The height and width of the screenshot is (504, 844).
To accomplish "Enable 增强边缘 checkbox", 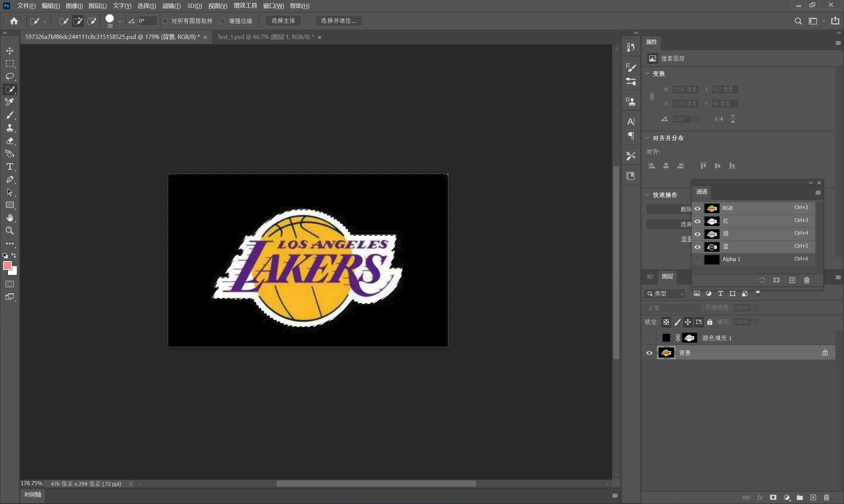I will tap(223, 21).
